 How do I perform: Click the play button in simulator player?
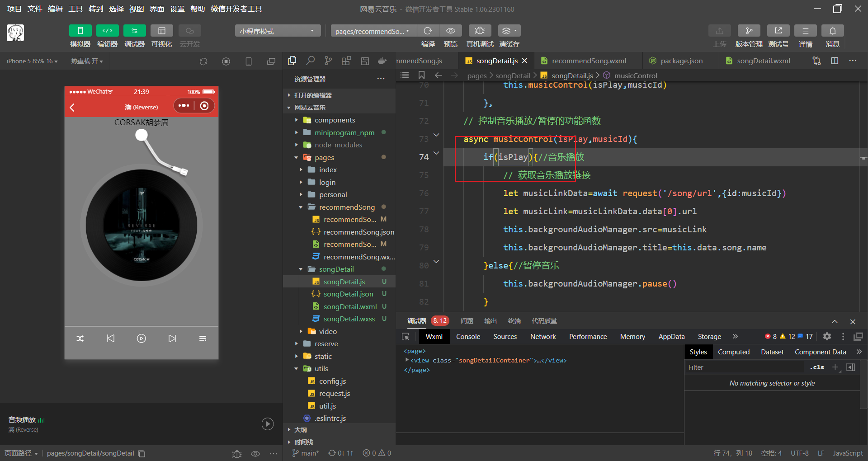(x=142, y=339)
